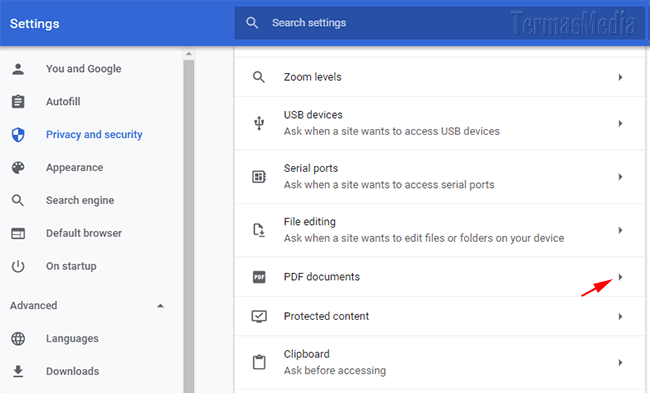The width and height of the screenshot is (650, 393).
Task: Open the PDF documents row
Action: click(439, 277)
